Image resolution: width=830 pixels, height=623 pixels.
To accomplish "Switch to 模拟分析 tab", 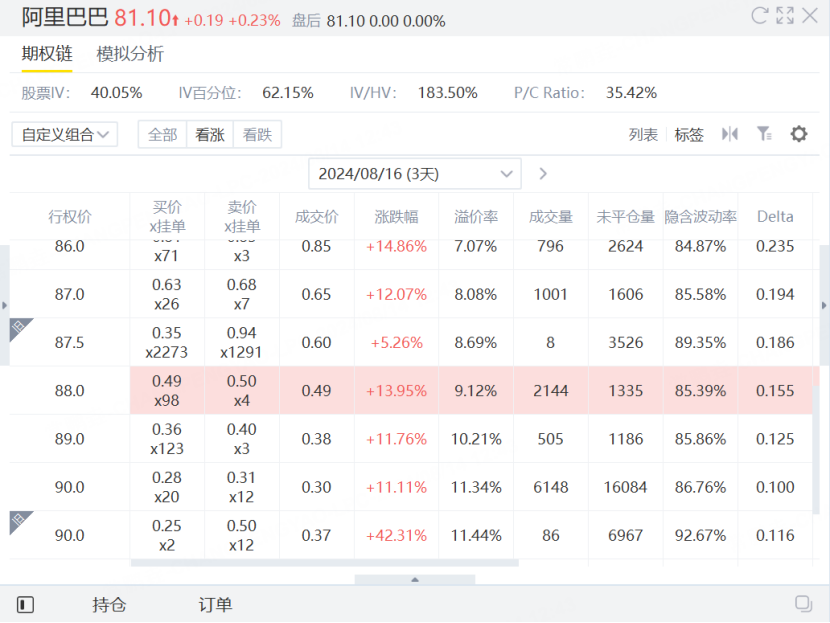I will coord(130,54).
